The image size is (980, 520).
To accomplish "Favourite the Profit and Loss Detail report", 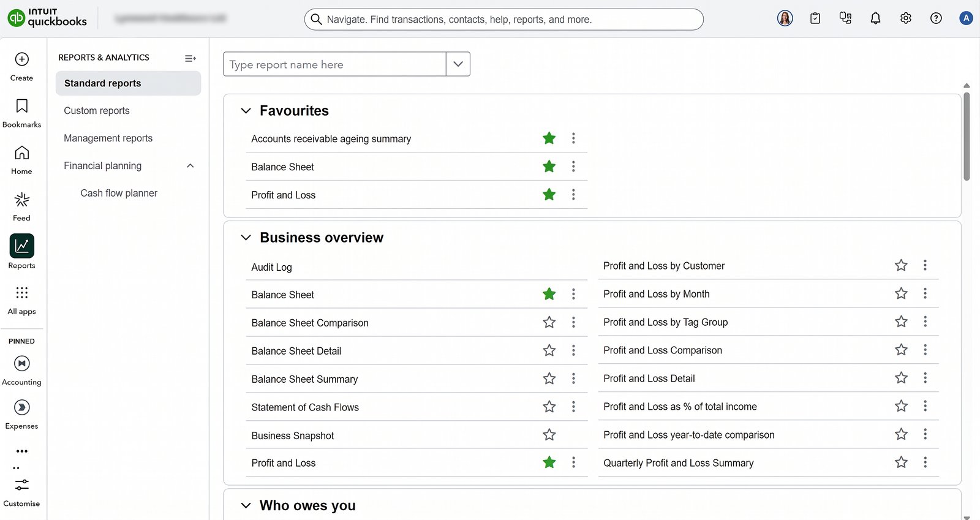I will (901, 378).
